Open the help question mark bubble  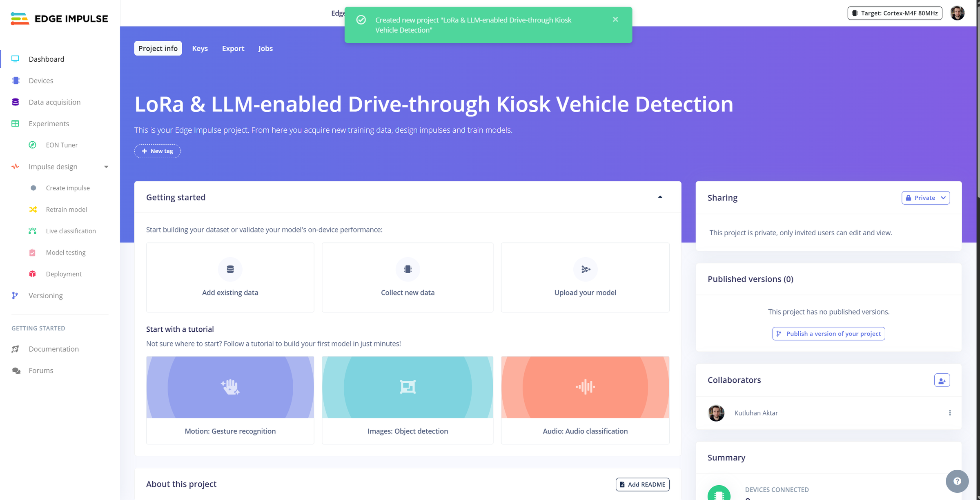point(957,481)
